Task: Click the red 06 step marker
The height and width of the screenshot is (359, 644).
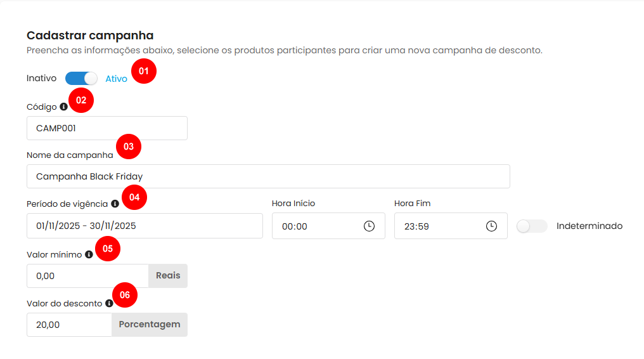Action: click(x=125, y=295)
